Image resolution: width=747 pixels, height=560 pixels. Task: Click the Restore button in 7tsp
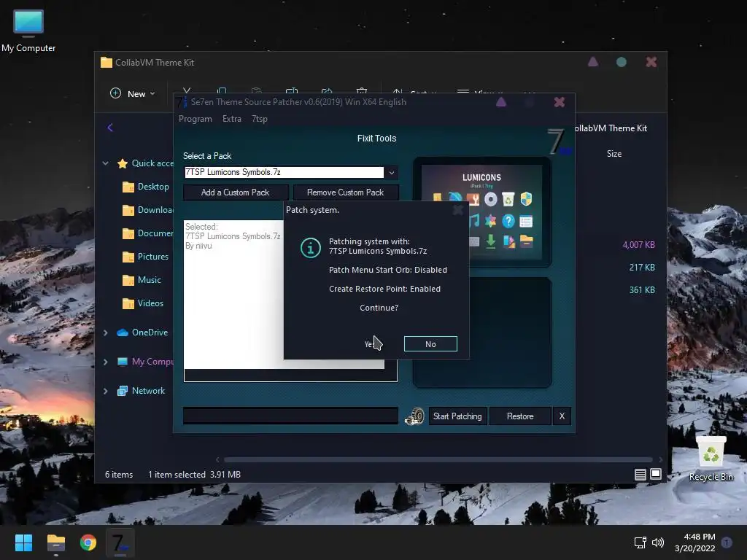click(519, 416)
